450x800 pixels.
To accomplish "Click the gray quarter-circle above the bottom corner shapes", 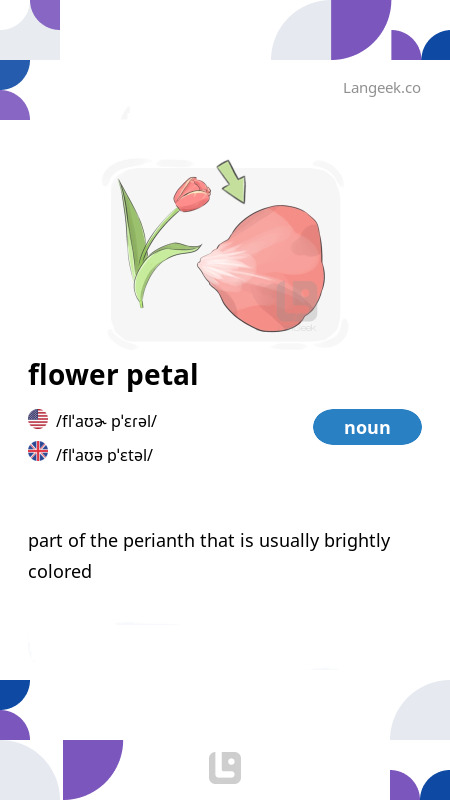I will [420, 710].
